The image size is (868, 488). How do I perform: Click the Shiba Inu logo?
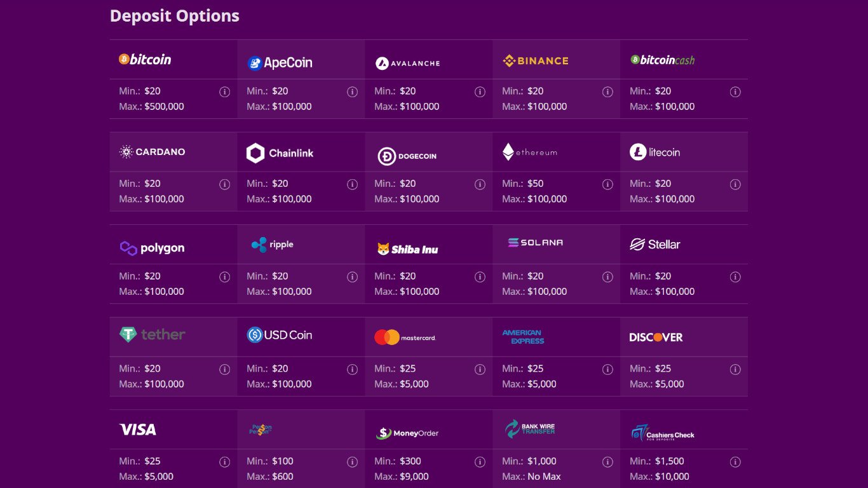[x=407, y=249]
